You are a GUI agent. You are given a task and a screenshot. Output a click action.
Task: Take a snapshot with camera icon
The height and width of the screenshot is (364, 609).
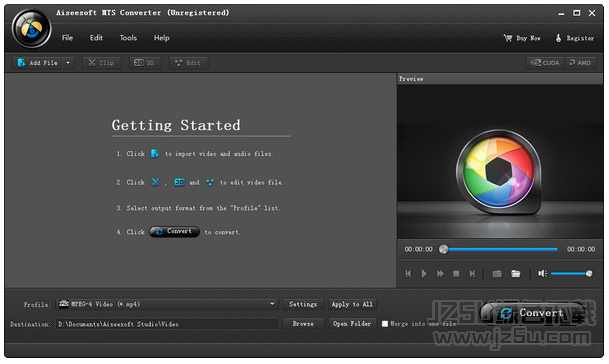tap(497, 273)
